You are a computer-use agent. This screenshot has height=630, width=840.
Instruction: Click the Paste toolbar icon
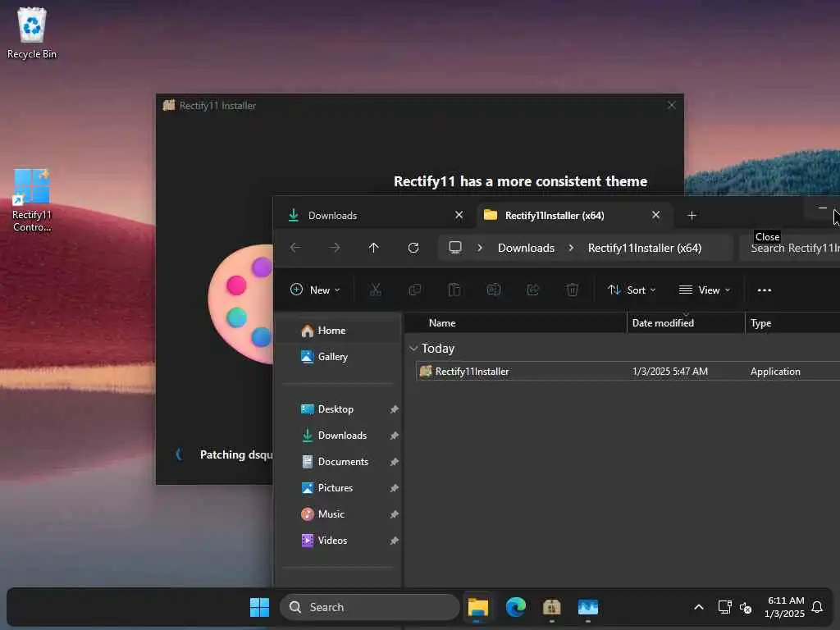[x=454, y=290]
